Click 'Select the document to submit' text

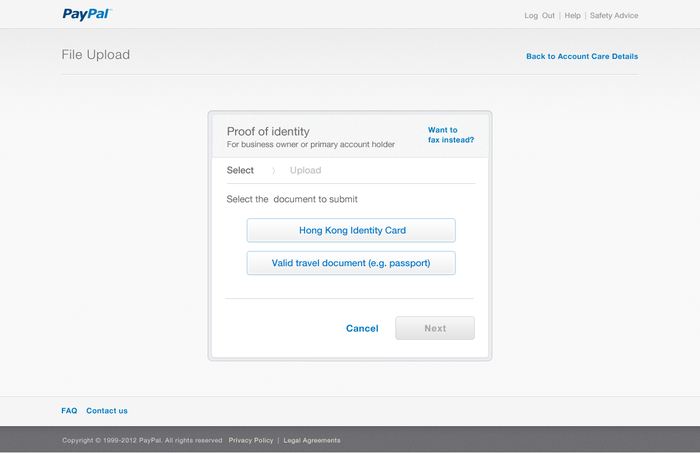[x=292, y=199]
